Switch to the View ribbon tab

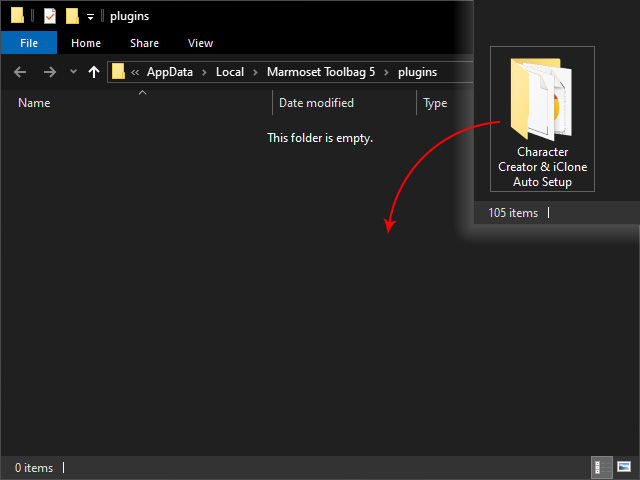pos(200,43)
